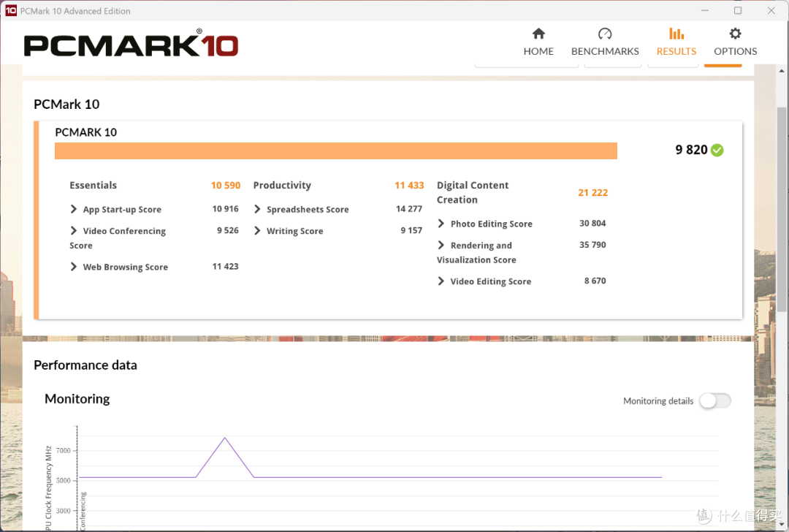Viewport: 789px width, 532px height.
Task: Expand Web Browsing Score
Action: point(74,267)
